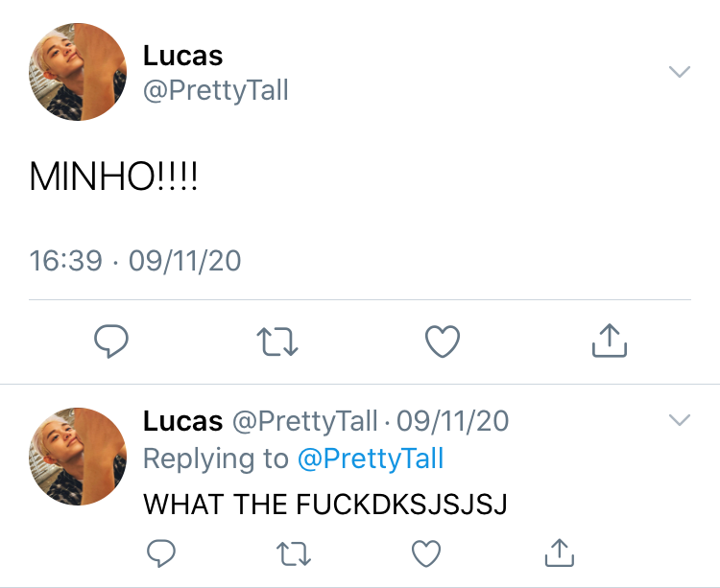The width and height of the screenshot is (720, 588).
Task: Retweet the MINHO!!!! tweet
Action: pos(277,341)
